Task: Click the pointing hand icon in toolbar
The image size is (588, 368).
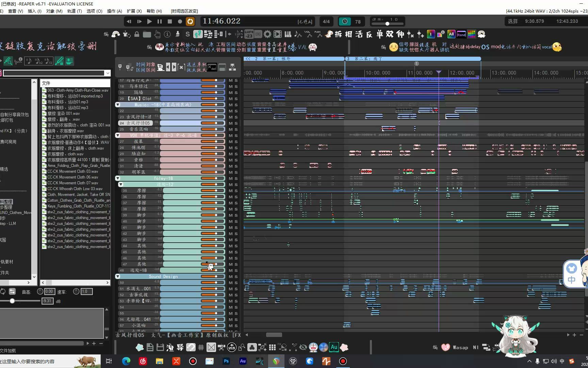Action: (x=157, y=34)
